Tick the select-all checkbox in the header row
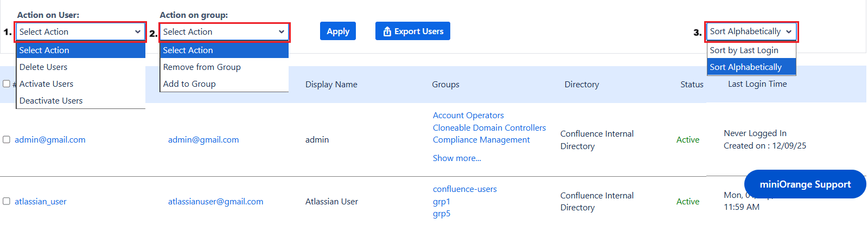Image resolution: width=868 pixels, height=225 pixels. pos(7,84)
